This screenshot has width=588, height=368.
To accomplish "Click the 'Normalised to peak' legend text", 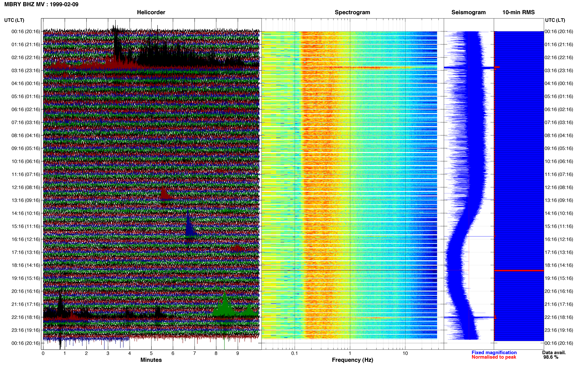I will point(494,357).
